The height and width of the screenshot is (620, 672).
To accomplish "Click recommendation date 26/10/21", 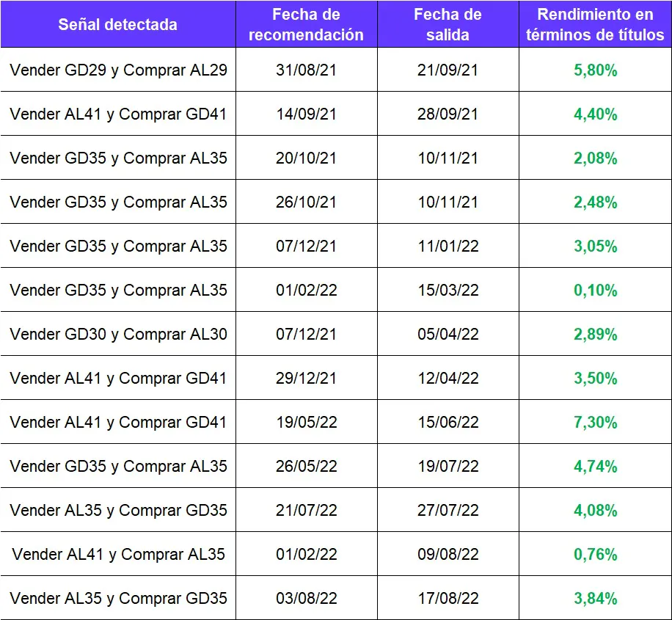I will pos(307,203).
